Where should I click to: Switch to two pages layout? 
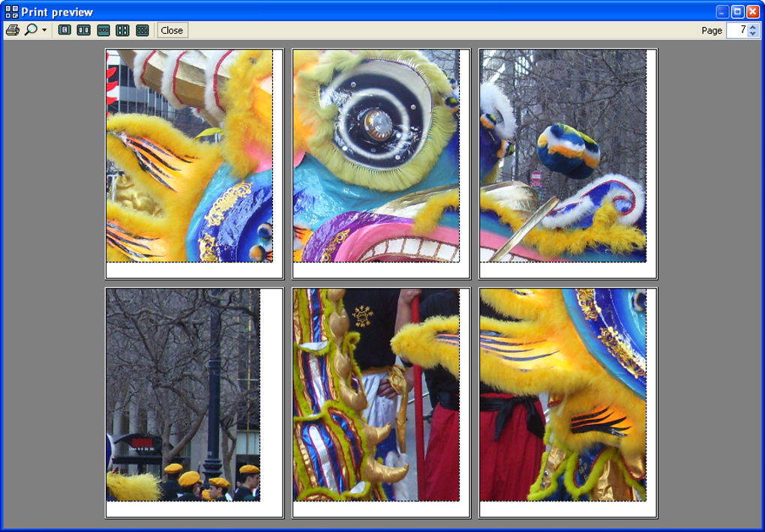coord(84,30)
